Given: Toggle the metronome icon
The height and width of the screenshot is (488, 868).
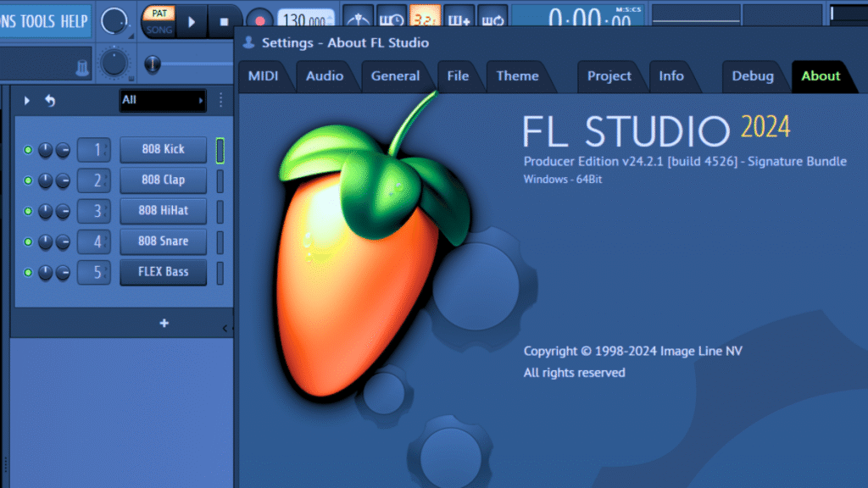Looking at the screenshot, I should pyautogui.click(x=359, y=19).
